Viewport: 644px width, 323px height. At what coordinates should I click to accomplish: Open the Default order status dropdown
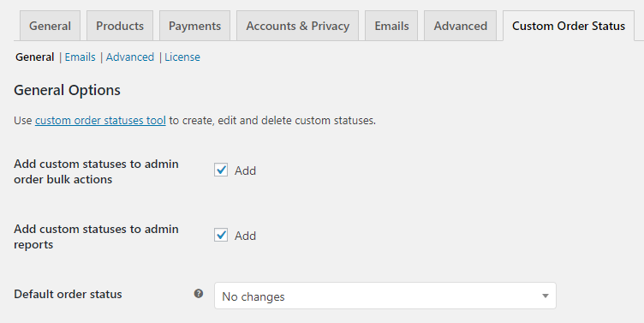[x=385, y=296]
